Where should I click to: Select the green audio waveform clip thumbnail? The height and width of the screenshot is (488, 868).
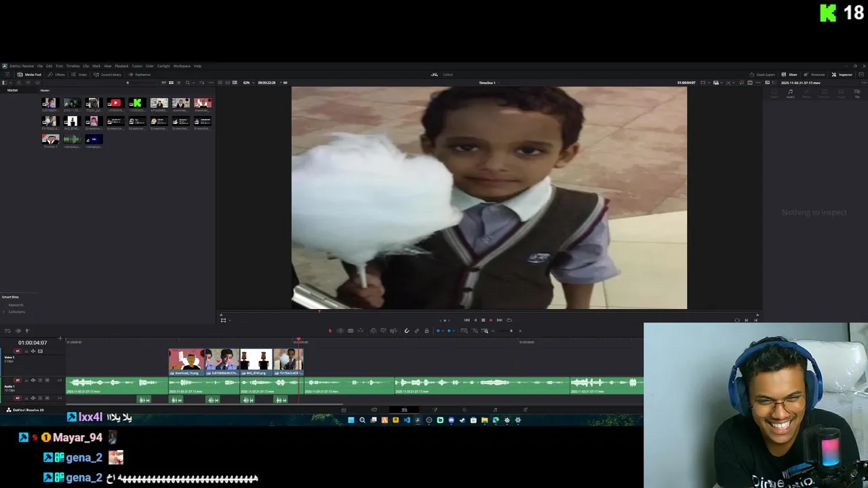click(71, 139)
